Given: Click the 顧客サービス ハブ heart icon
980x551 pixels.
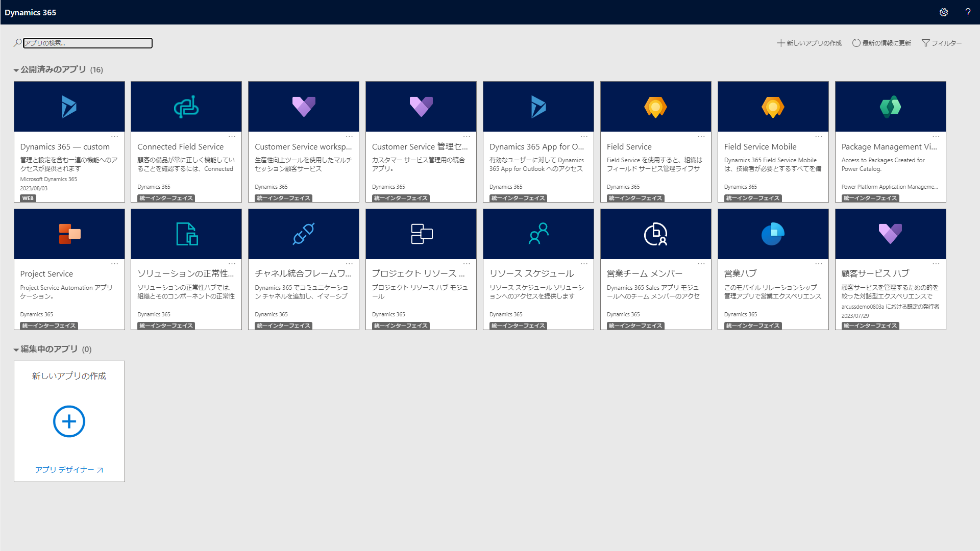Looking at the screenshot, I should 891,234.
